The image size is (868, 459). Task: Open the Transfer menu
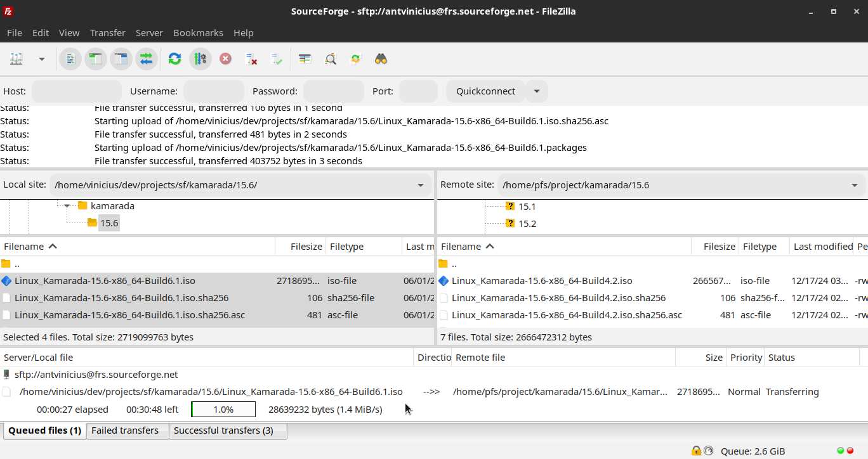108,32
